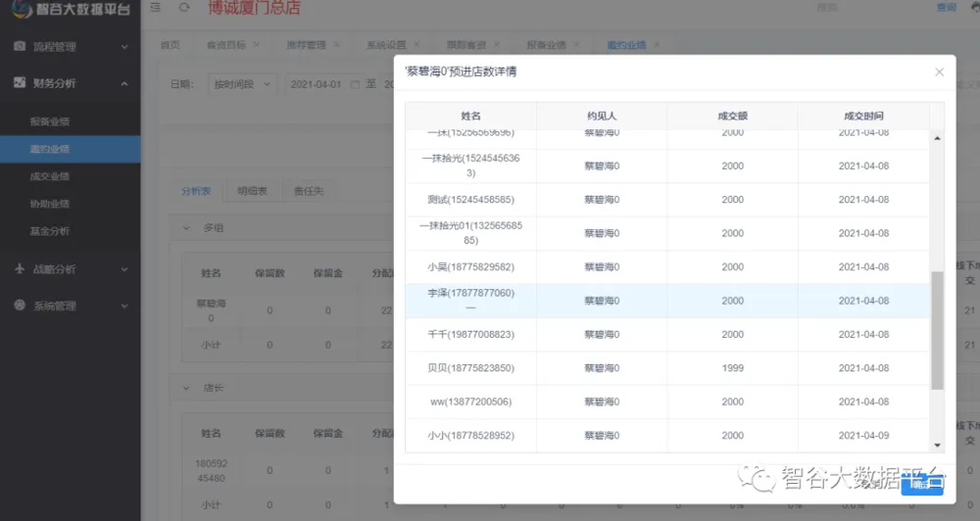Switch to the 明细表 tab
The height and width of the screenshot is (521, 980).
click(x=252, y=191)
